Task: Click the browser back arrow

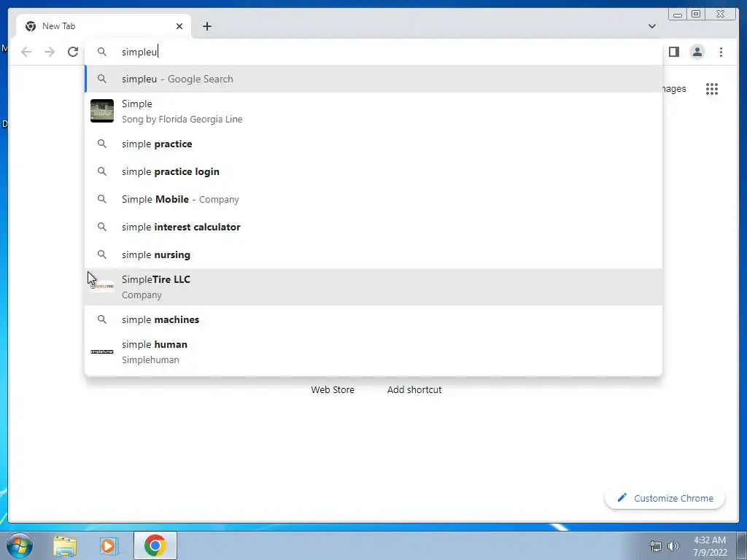Action: pyautogui.click(x=26, y=52)
